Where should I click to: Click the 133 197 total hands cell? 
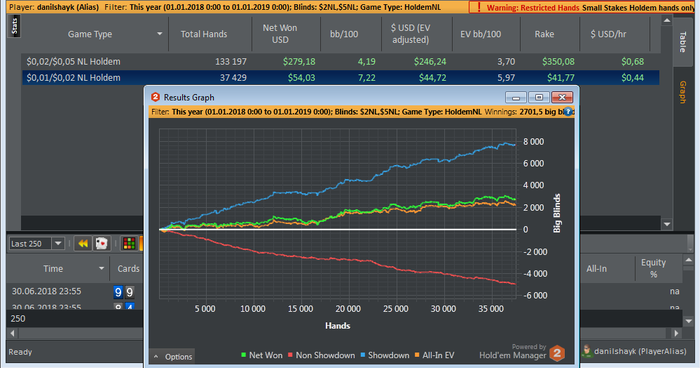tap(230, 62)
